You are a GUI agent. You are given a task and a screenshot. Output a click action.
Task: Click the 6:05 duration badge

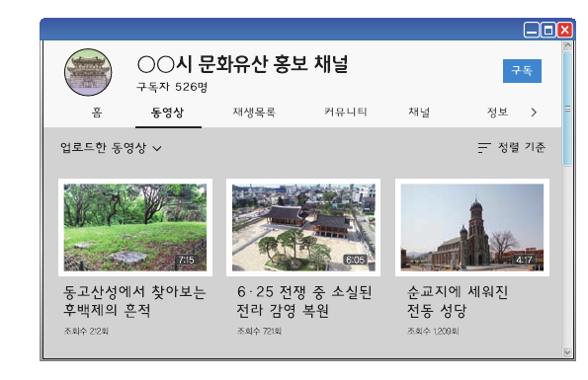click(355, 260)
